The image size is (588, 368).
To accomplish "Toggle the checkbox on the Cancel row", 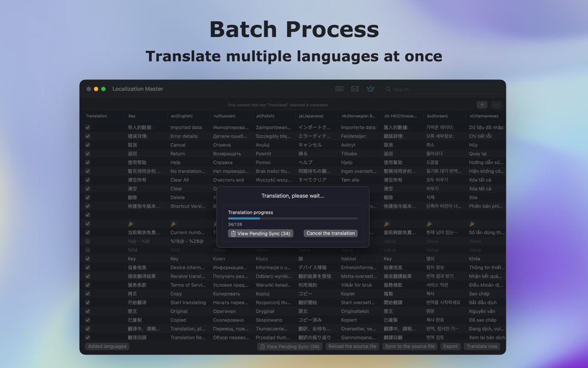I will pos(87,144).
